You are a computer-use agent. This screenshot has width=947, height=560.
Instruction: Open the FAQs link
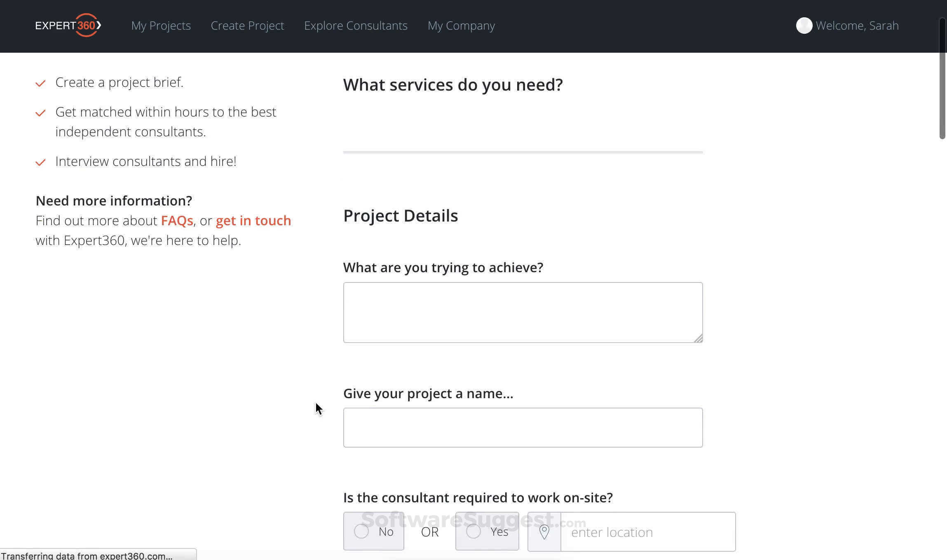pyautogui.click(x=177, y=221)
